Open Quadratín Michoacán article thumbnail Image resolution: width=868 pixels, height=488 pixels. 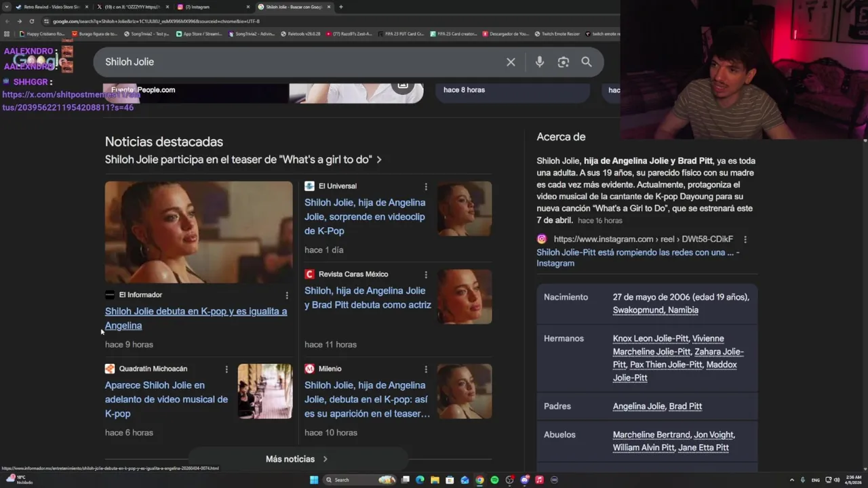click(264, 391)
